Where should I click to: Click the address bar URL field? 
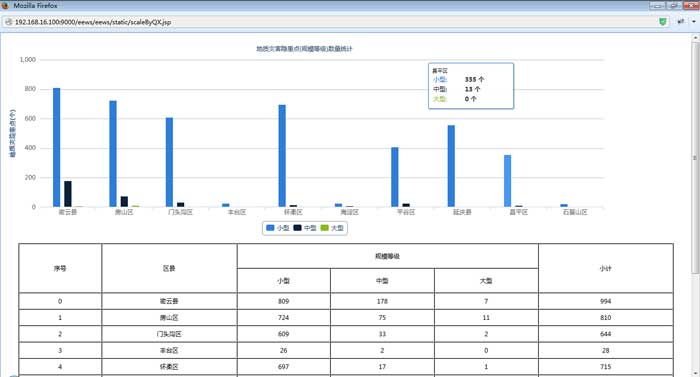(x=330, y=22)
